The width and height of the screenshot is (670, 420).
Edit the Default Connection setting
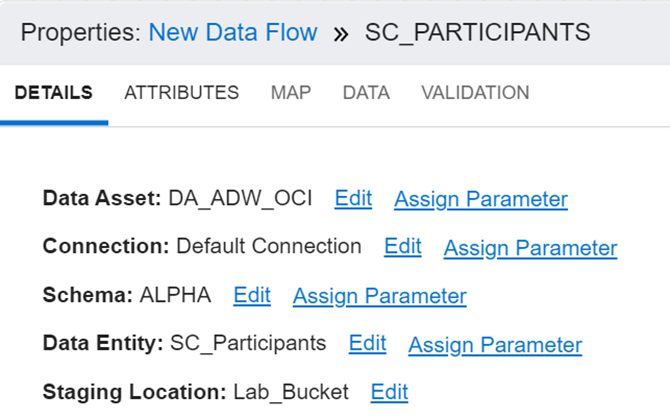[x=402, y=247]
